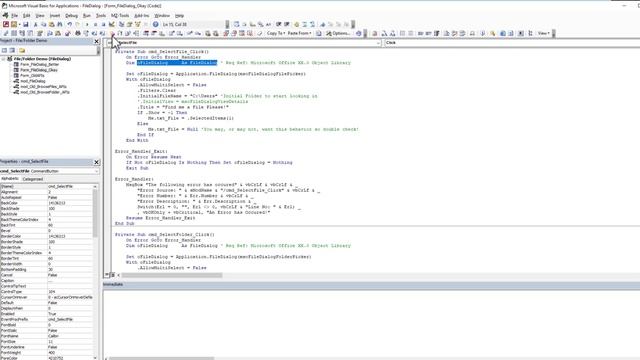Click the highlighted oFileDialog As FileDialog text
Screen dimensions: 640x360
point(177,63)
